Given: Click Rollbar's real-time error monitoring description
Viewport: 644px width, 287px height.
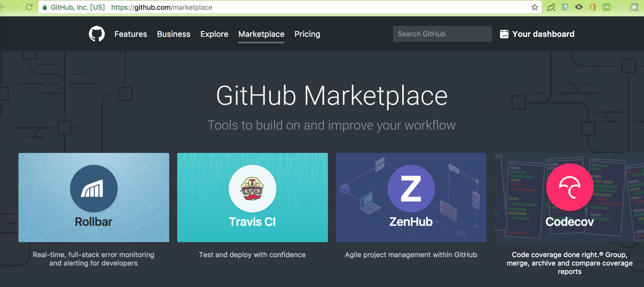Looking at the screenshot, I should click(93, 259).
